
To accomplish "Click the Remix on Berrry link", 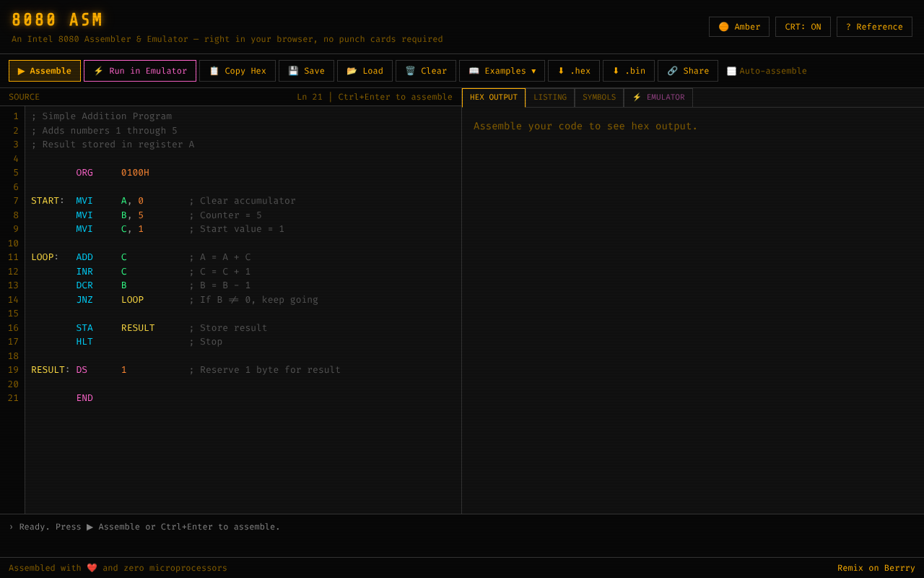I will click(x=876, y=568).
